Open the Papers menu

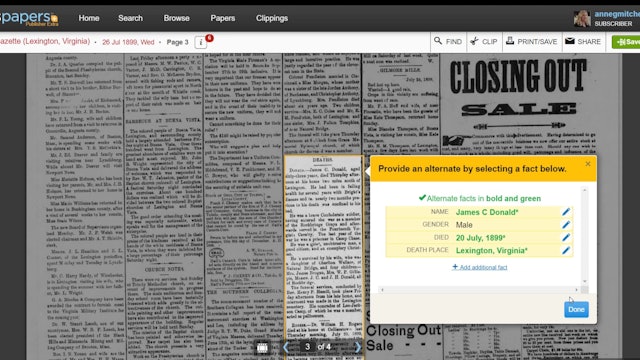[x=222, y=18]
